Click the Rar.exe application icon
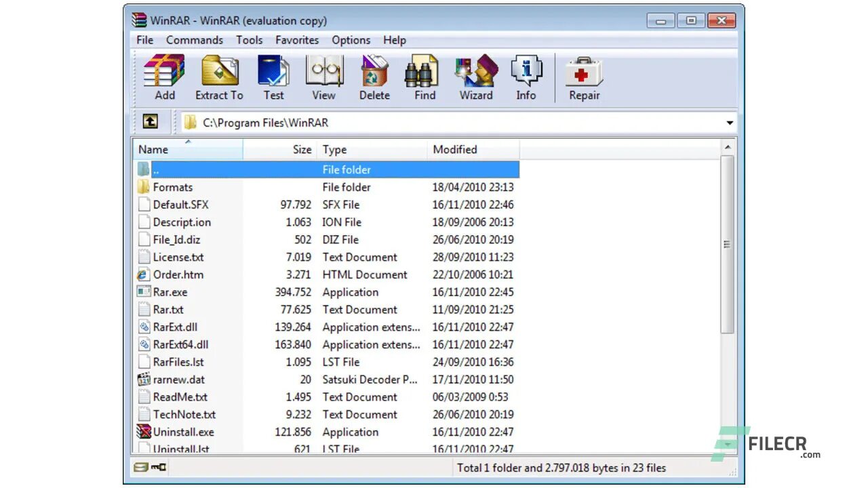Viewport: 868px width, 488px height. [x=143, y=292]
